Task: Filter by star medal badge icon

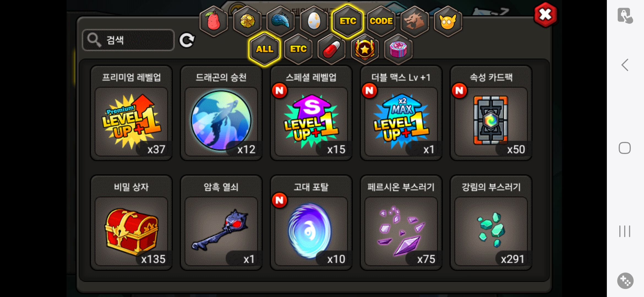Action: [x=365, y=49]
